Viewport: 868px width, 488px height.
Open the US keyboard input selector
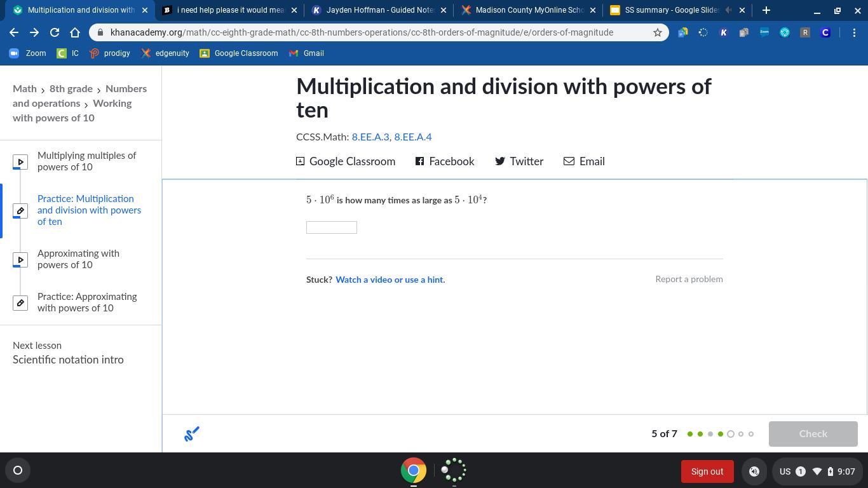tap(785, 471)
